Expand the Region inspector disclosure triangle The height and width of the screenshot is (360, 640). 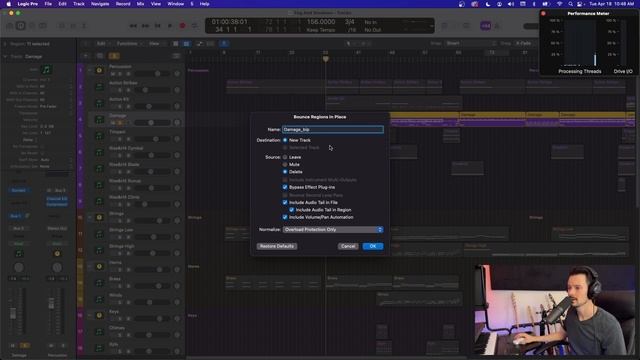pos(5,44)
